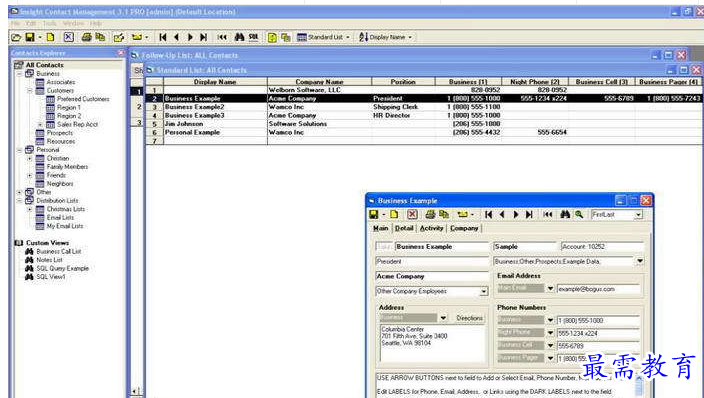Click the rewind icon in main toolbar
This screenshot has width=704, height=398.
[x=222, y=37]
